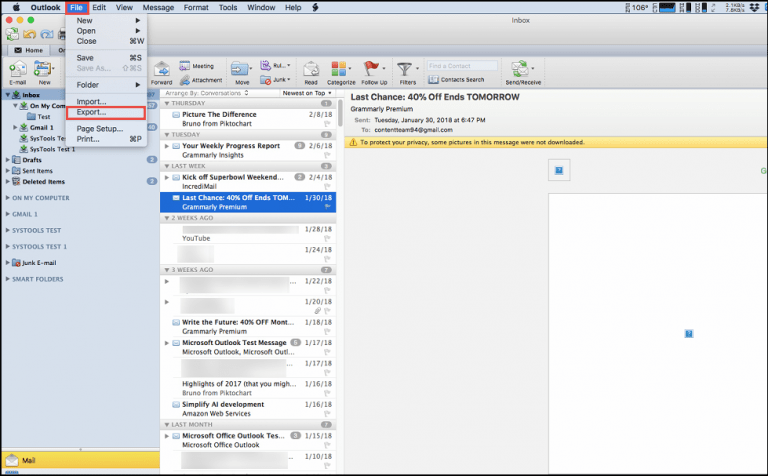768x476 pixels.
Task: Expand the ON MY COMPUTER section
Action: point(7,198)
